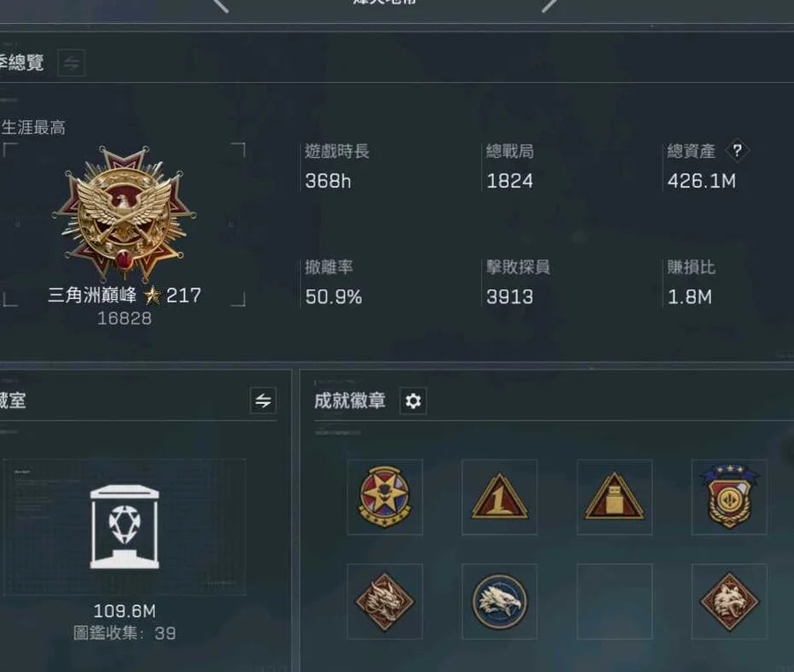Select three-star shield badge

730,497
